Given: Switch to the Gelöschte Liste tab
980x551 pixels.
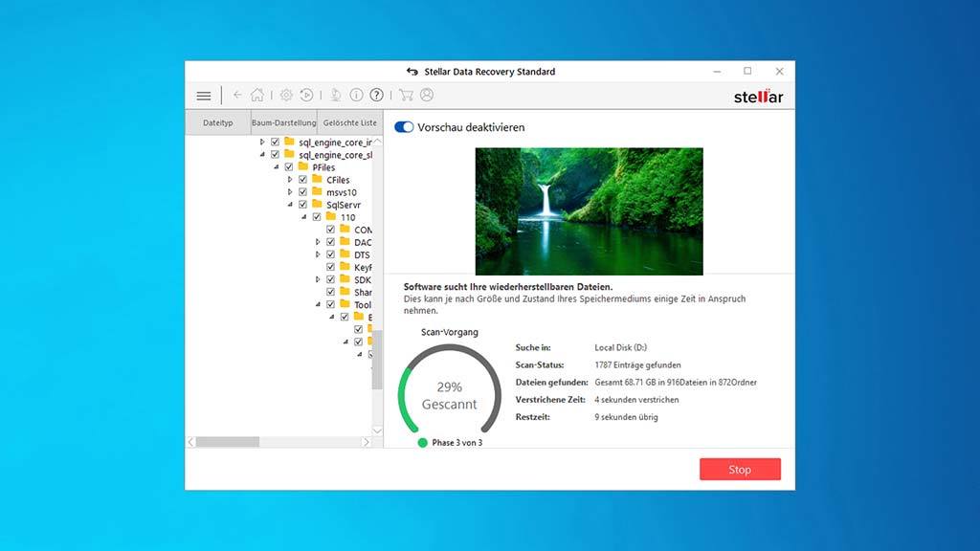Looking at the screenshot, I should click(x=350, y=122).
